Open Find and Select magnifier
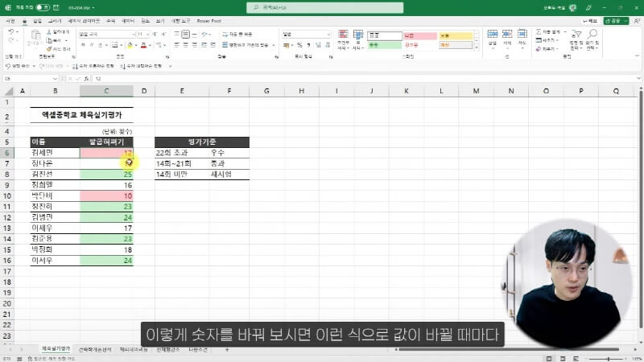This screenshot has width=644, height=362. (x=592, y=39)
